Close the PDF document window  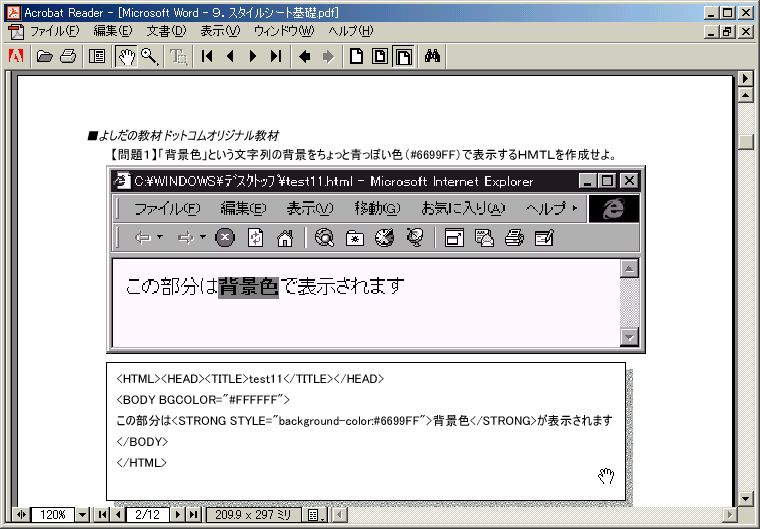pyautogui.click(x=745, y=32)
